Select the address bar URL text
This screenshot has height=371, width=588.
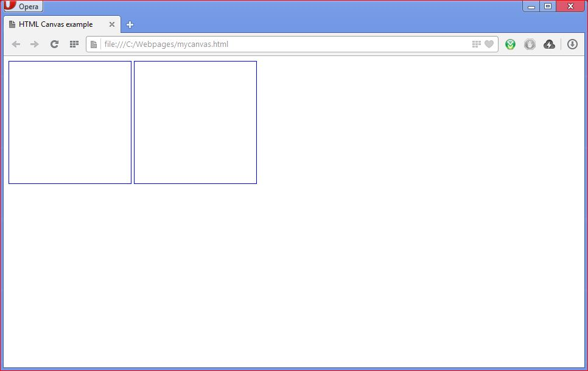pos(164,44)
